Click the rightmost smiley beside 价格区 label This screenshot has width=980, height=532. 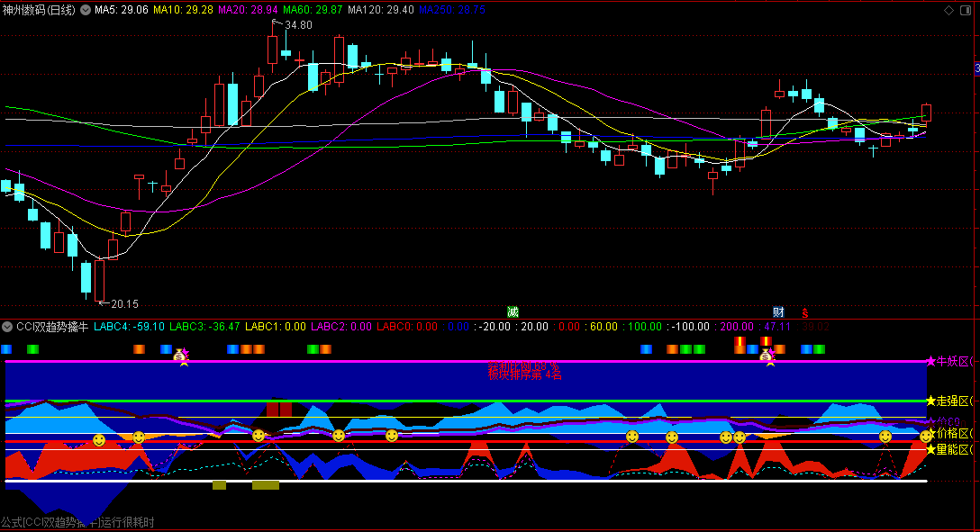pyautogui.click(x=926, y=437)
